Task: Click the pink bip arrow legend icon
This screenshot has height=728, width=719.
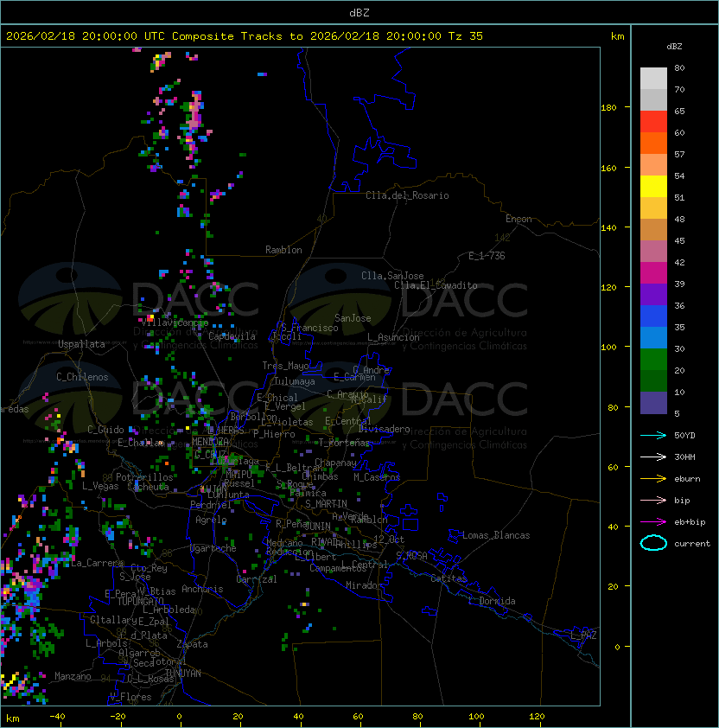Action: (x=653, y=501)
